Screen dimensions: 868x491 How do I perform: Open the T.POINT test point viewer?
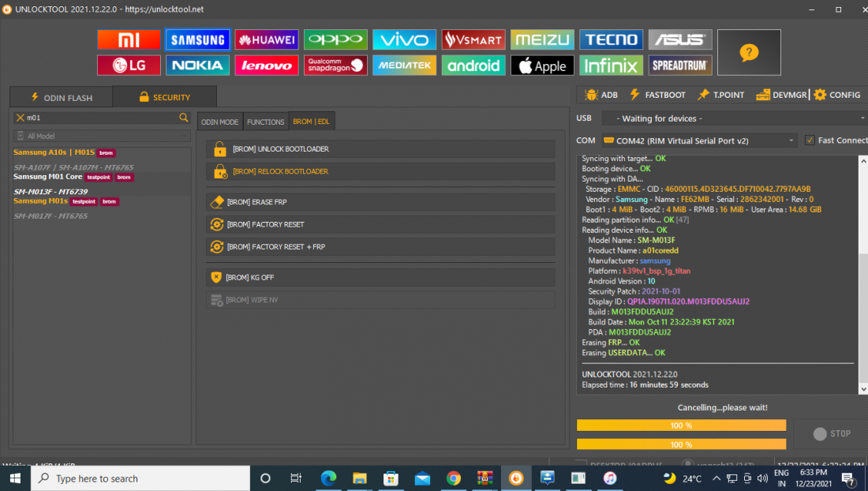pyautogui.click(x=720, y=95)
